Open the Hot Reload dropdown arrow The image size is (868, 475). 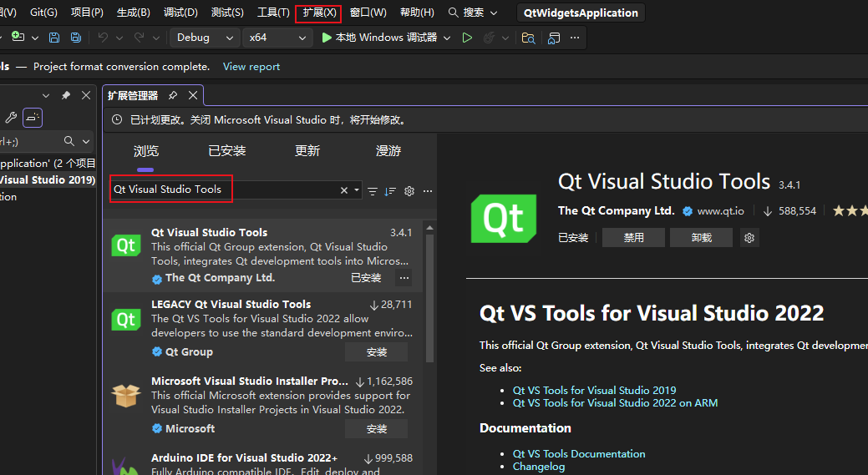point(505,38)
